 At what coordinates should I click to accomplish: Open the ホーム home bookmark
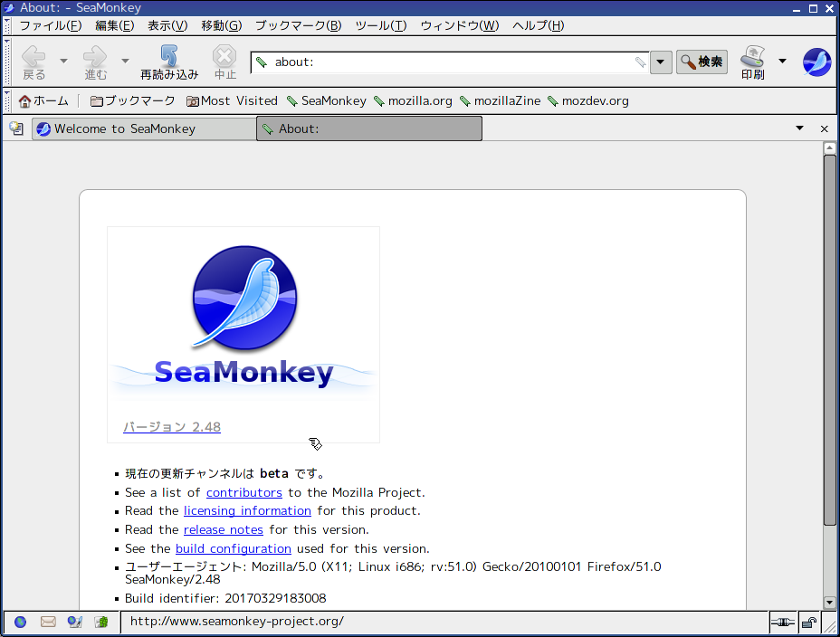[x=43, y=100]
